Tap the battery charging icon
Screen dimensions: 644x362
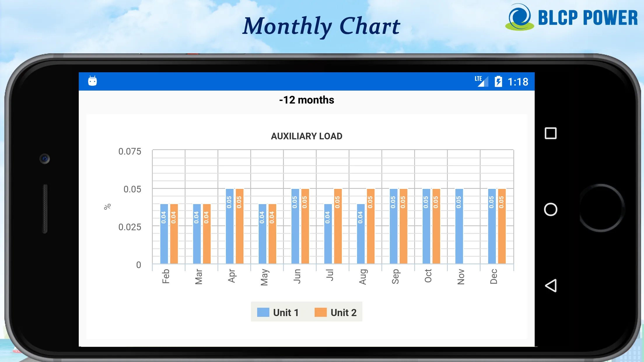(x=498, y=81)
